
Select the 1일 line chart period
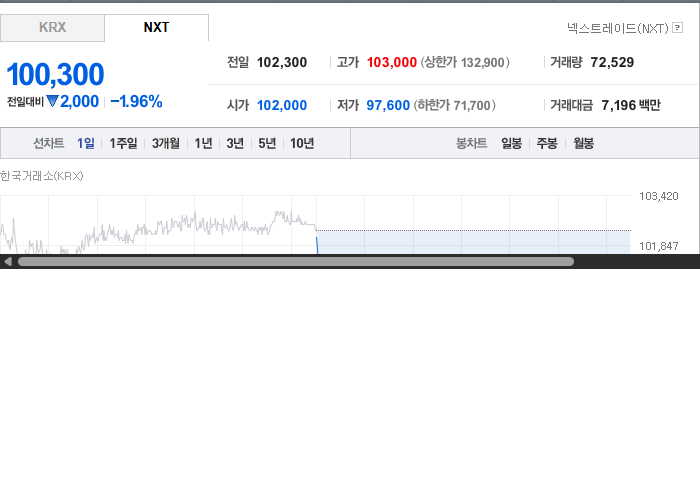[86, 143]
